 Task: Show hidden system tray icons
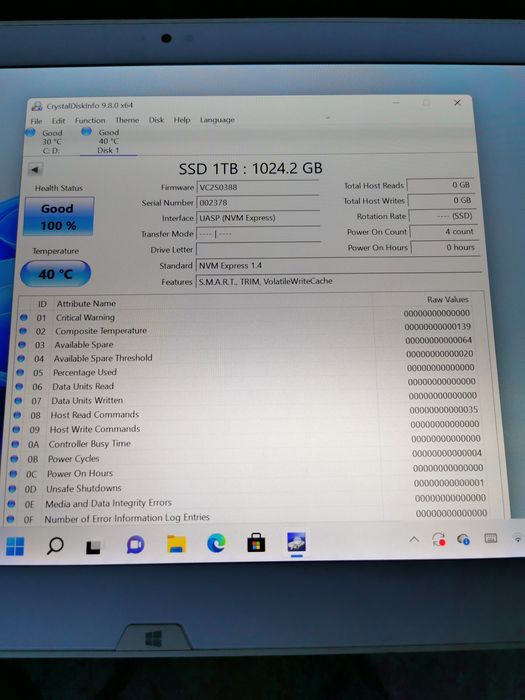point(414,539)
